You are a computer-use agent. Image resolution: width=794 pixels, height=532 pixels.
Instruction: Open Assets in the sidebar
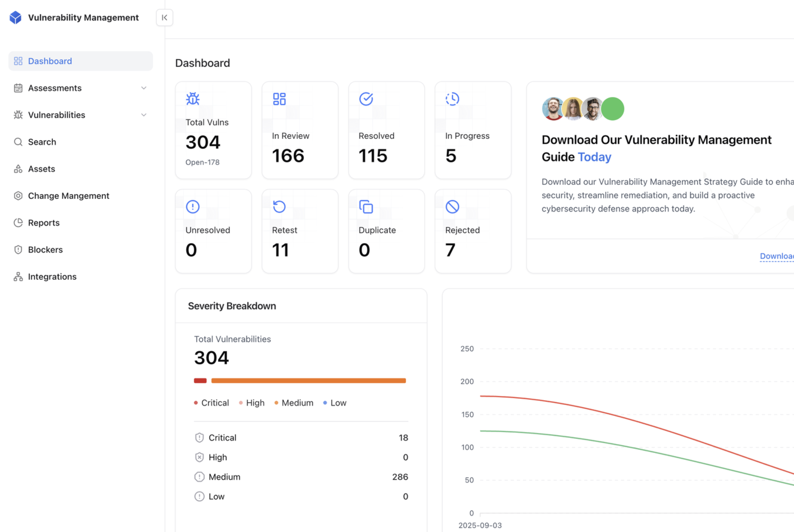(81, 169)
